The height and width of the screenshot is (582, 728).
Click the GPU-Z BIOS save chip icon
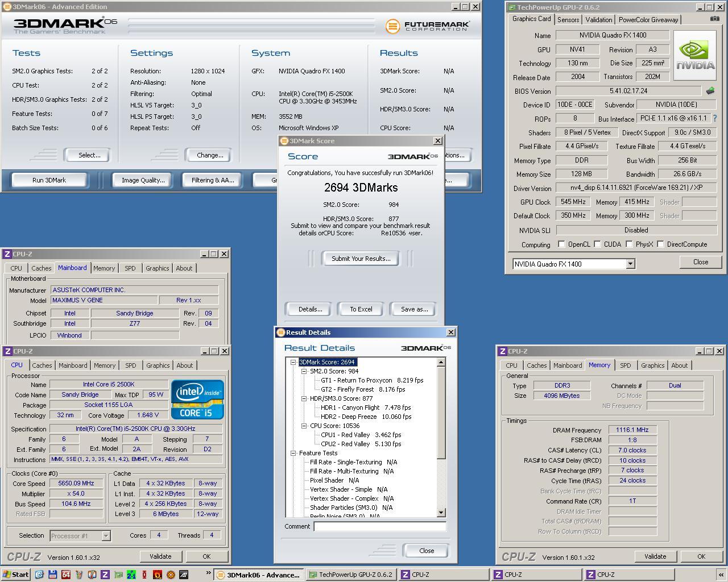710,90
